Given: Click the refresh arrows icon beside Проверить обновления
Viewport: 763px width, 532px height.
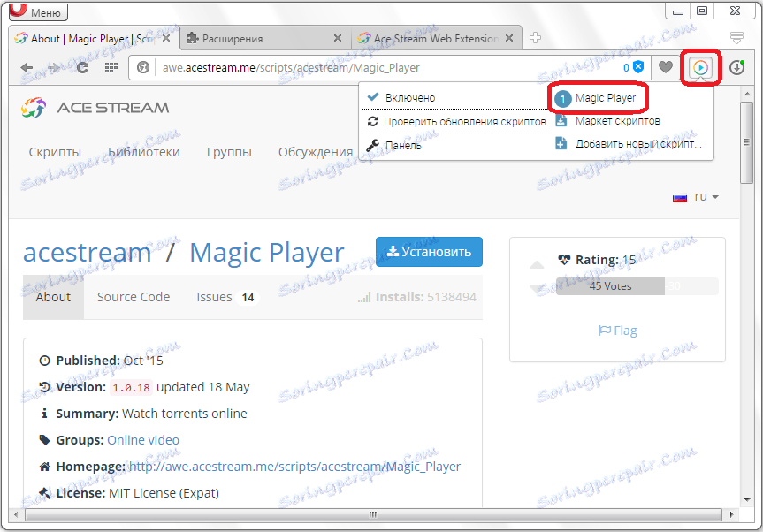Looking at the screenshot, I should [373, 122].
